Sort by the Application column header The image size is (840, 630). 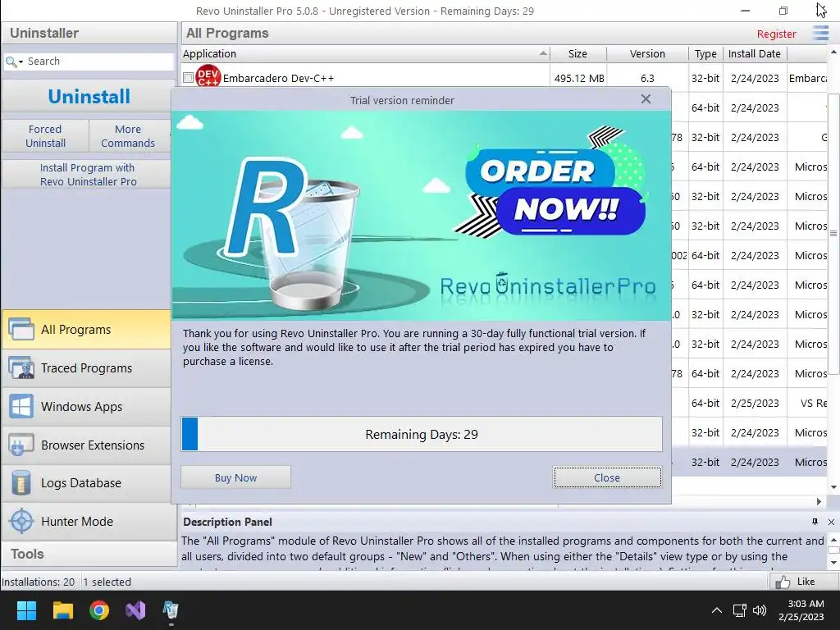365,53
